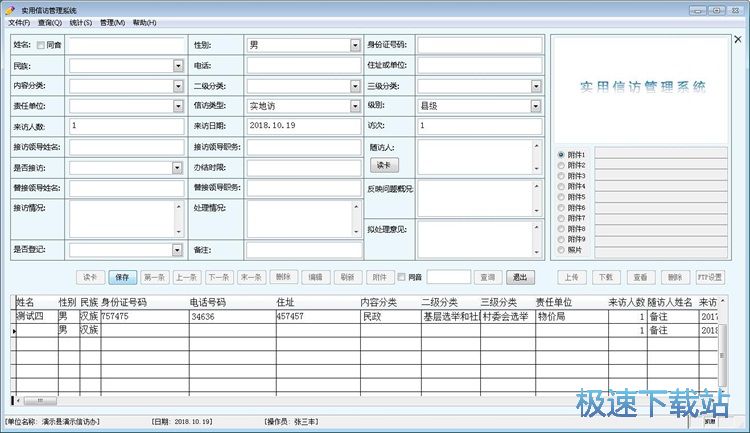Expand the 民族 dropdown
Screen dimensions: 750x433
(x=178, y=66)
